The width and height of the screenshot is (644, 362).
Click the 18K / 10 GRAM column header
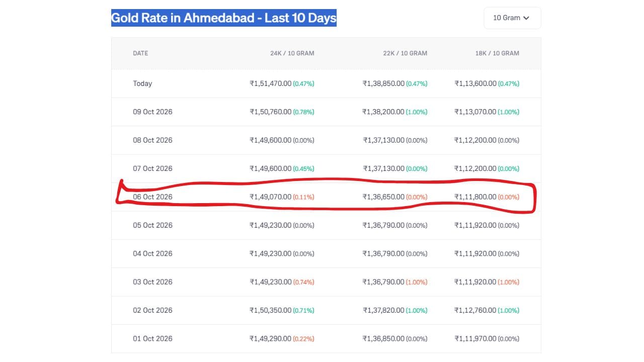[497, 53]
